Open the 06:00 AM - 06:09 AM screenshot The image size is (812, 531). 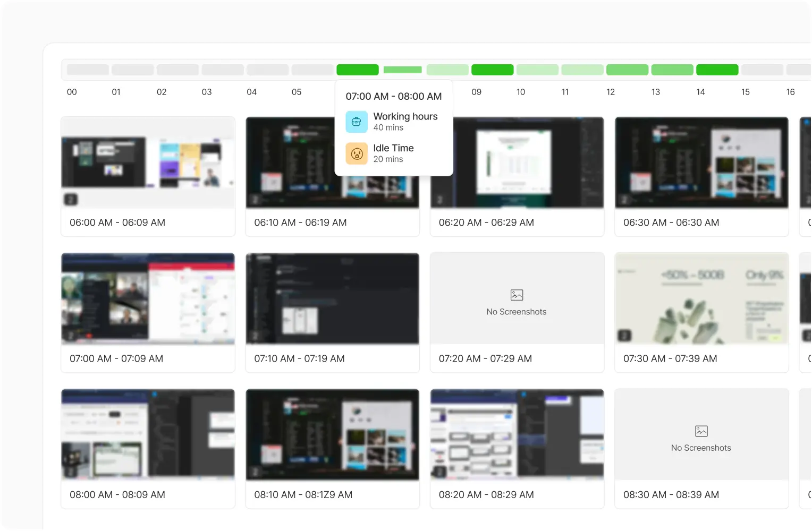[148, 162]
